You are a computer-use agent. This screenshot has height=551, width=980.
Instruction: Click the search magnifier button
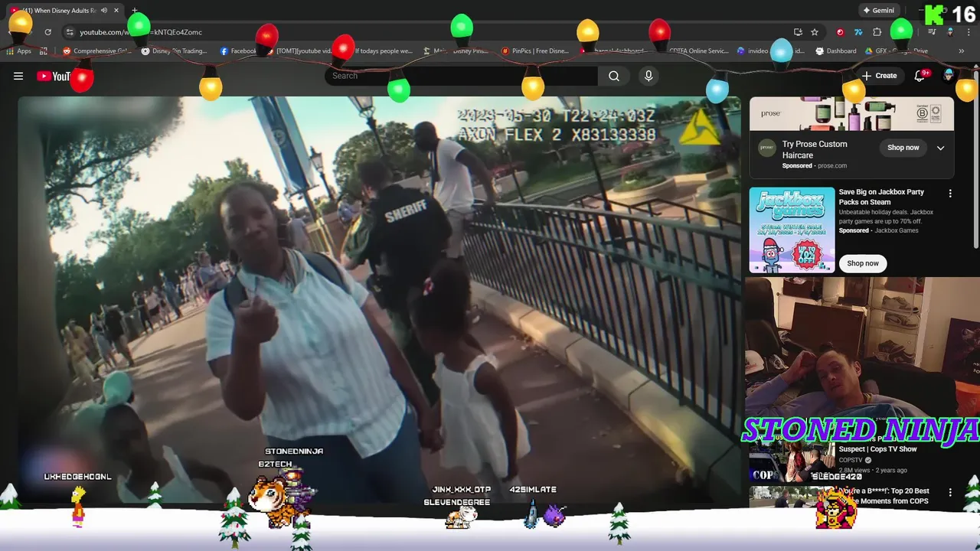[x=614, y=76]
